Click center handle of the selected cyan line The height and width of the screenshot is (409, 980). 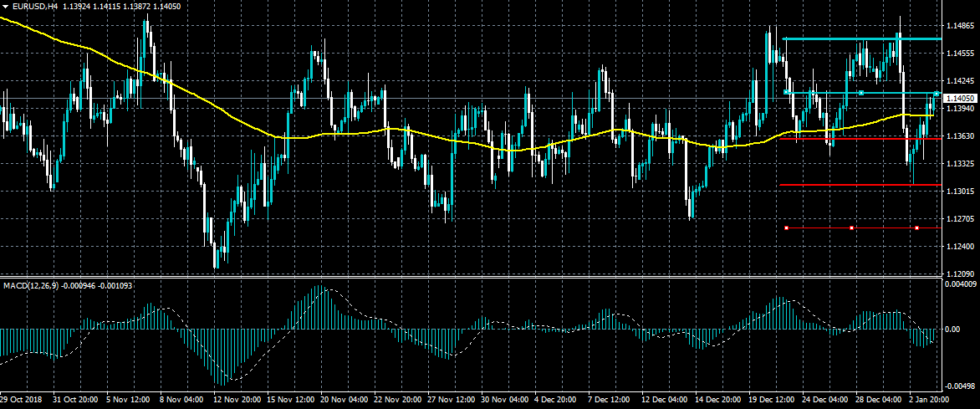click(861, 93)
